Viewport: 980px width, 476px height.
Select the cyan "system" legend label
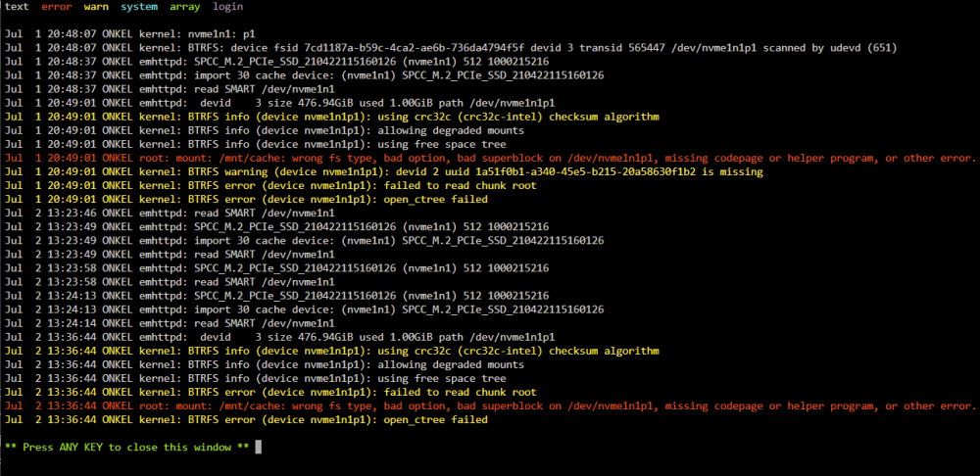coord(139,7)
